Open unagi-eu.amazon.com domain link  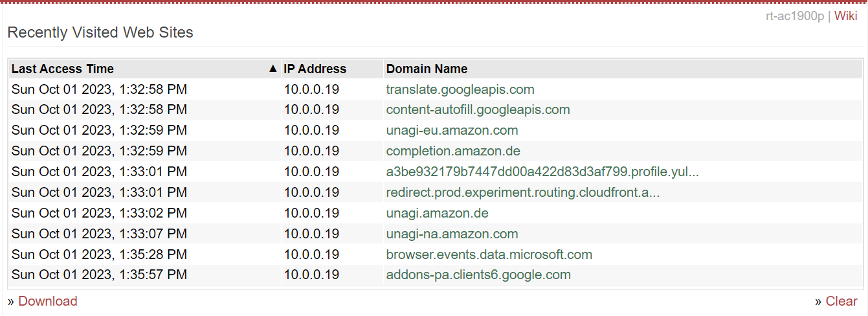point(452,131)
